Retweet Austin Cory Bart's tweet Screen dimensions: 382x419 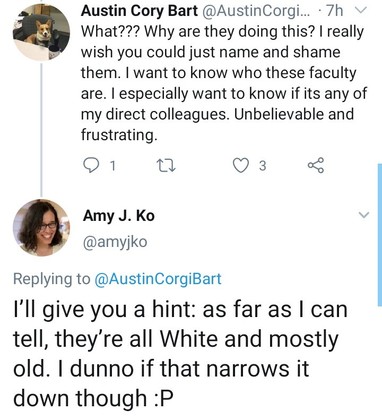tap(167, 165)
